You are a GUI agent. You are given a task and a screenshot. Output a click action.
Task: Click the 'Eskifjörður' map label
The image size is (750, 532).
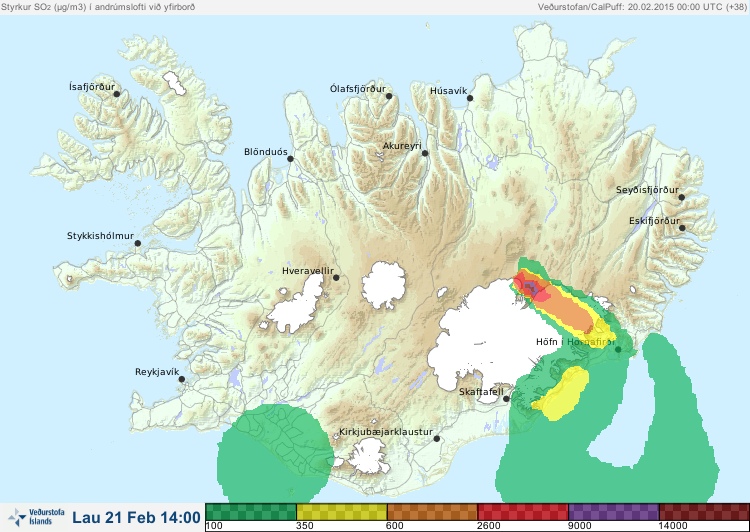click(654, 221)
